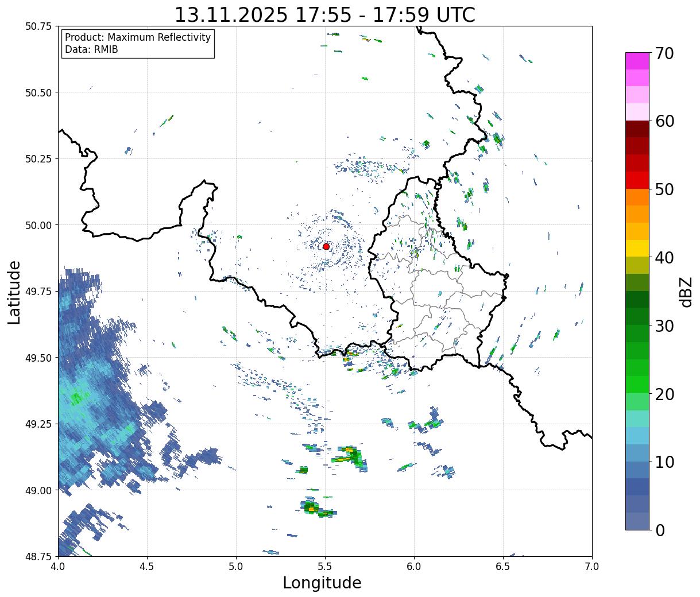
Task: Click the 49.50 latitude tick label
Action: point(38,358)
